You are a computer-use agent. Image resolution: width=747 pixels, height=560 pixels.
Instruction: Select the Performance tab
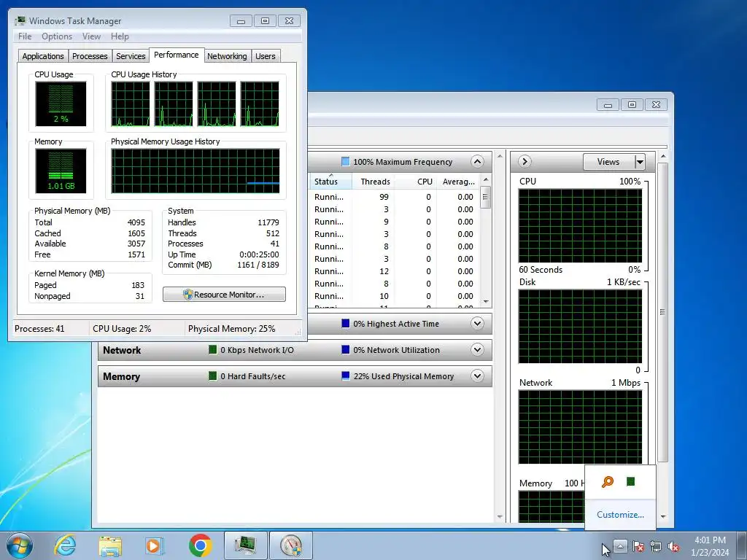177,55
